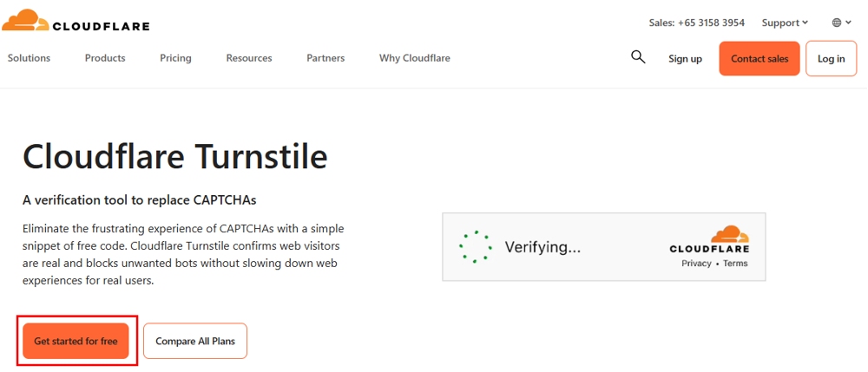
Task: Open the Resources menu
Action: tap(249, 58)
